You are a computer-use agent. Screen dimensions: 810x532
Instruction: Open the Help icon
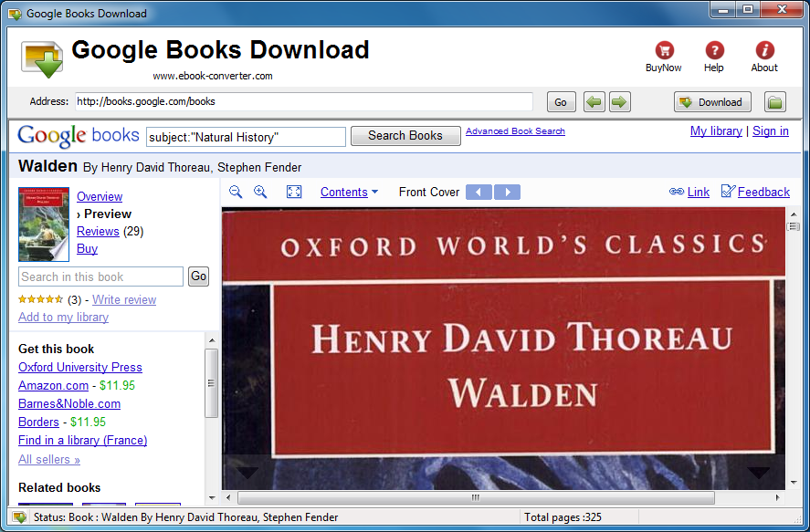coord(714,55)
